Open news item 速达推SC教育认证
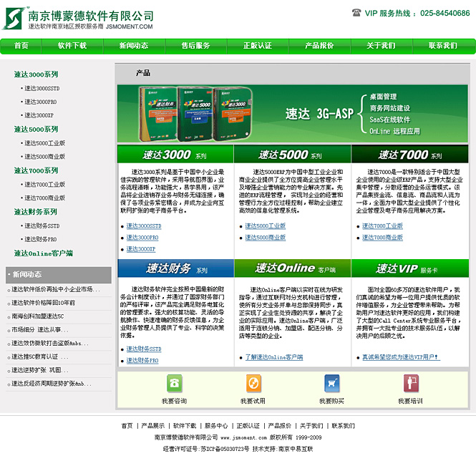Viewport: 476px width, 461px height. [40, 356]
